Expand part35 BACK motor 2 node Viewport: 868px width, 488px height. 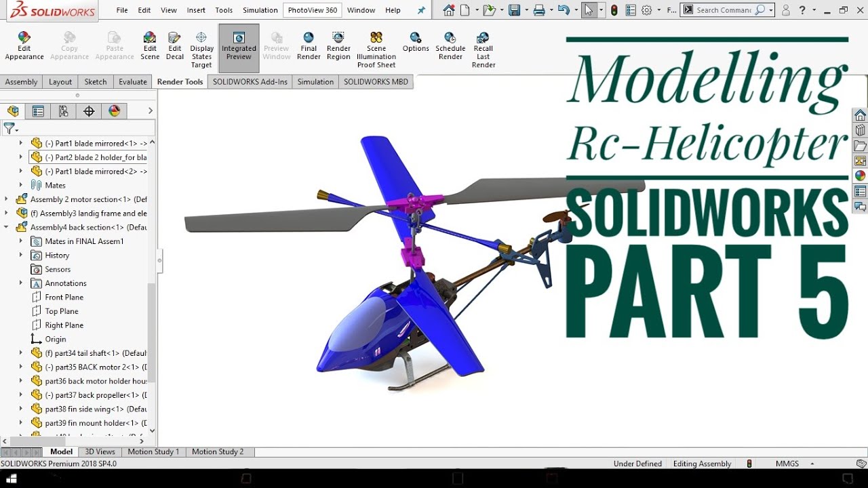pyautogui.click(x=21, y=367)
